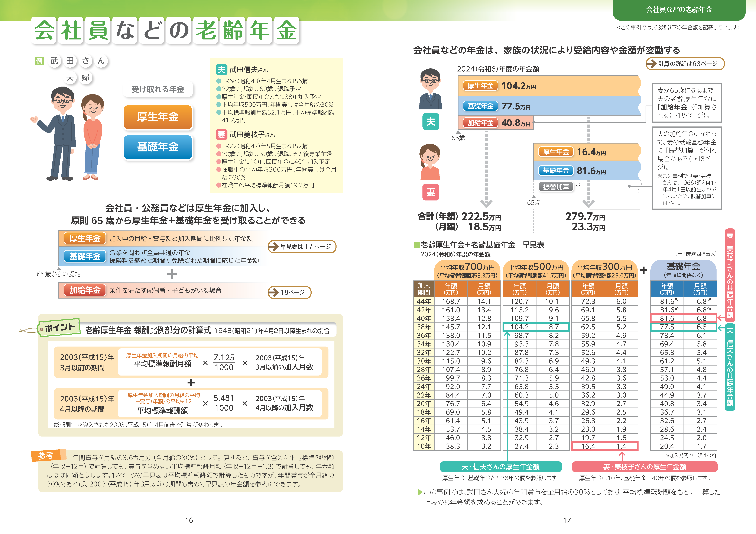Screen dimensions: 756x534
Task: Click the pink 妻 square label on page 17
Action: coord(431,192)
